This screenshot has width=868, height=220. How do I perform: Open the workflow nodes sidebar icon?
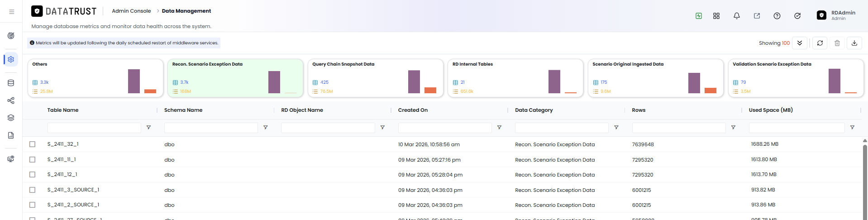click(11, 100)
